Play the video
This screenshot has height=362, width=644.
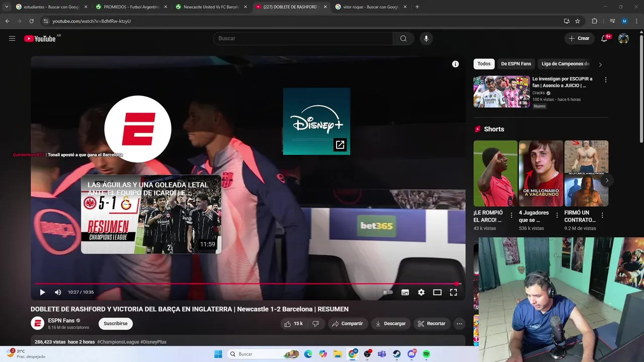pos(42,292)
